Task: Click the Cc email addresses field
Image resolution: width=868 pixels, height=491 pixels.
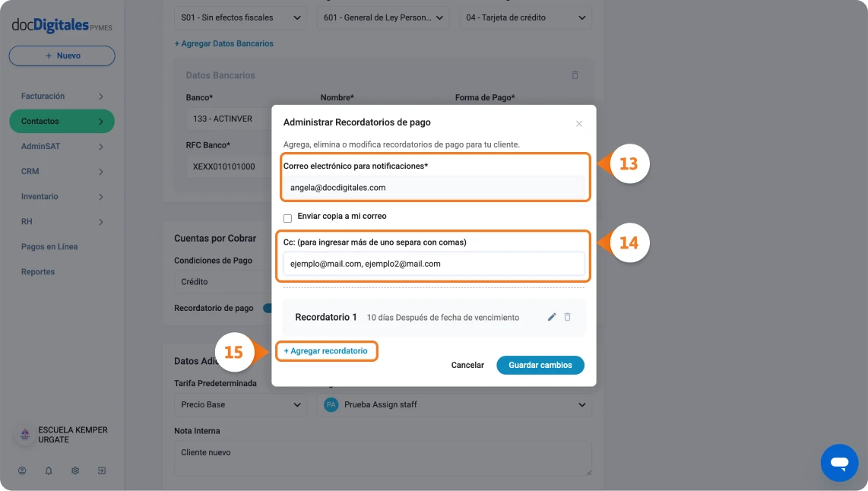Action: point(433,264)
